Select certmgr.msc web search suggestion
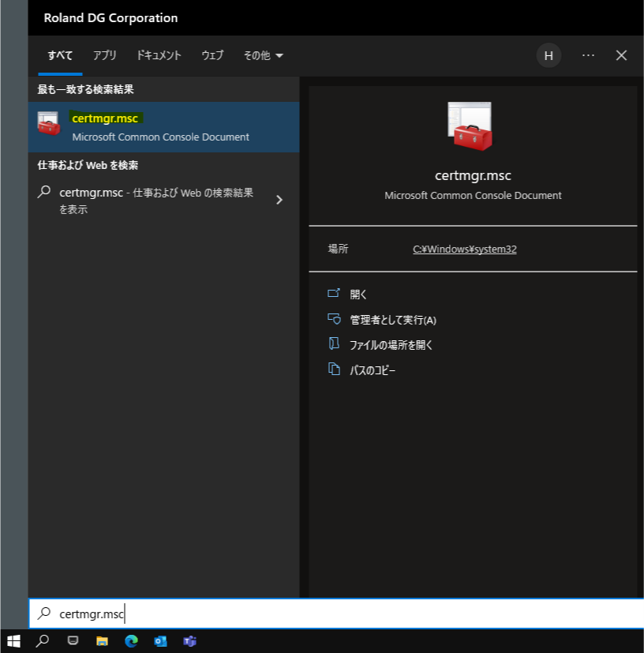The image size is (644, 653). coord(156,201)
